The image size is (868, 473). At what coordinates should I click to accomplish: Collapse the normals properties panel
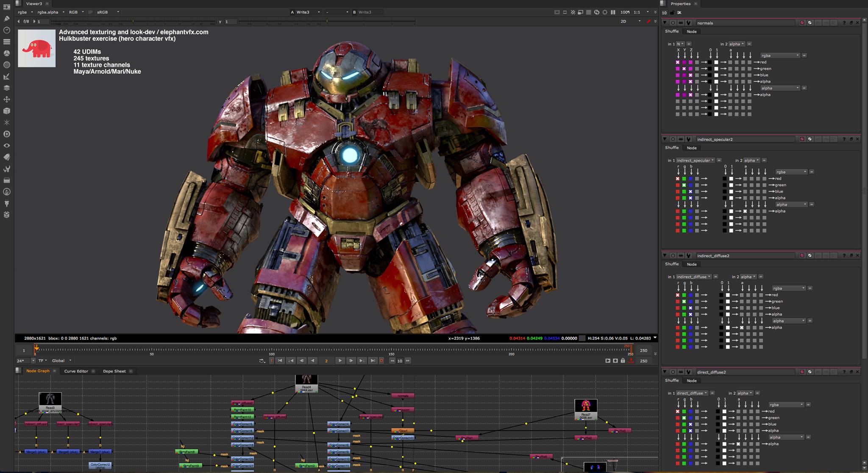[665, 23]
